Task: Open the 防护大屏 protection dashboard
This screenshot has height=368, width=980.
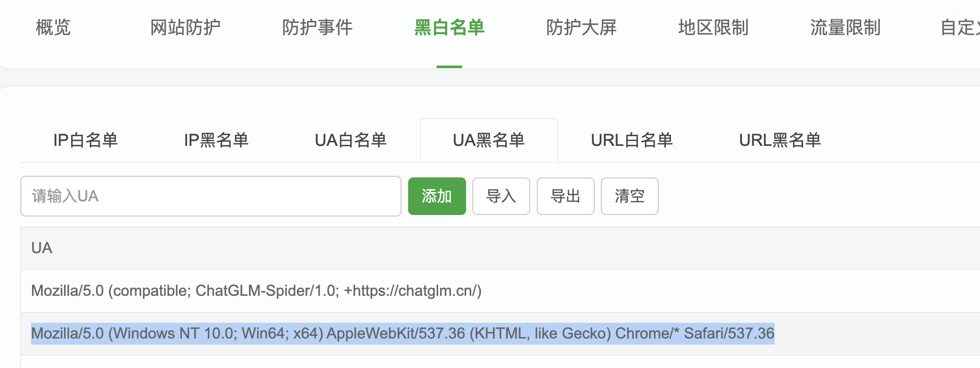Action: pyautogui.click(x=581, y=28)
